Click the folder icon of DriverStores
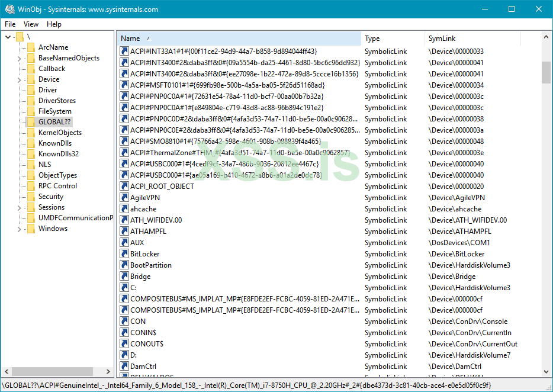The width and height of the screenshot is (553, 392). (x=31, y=101)
